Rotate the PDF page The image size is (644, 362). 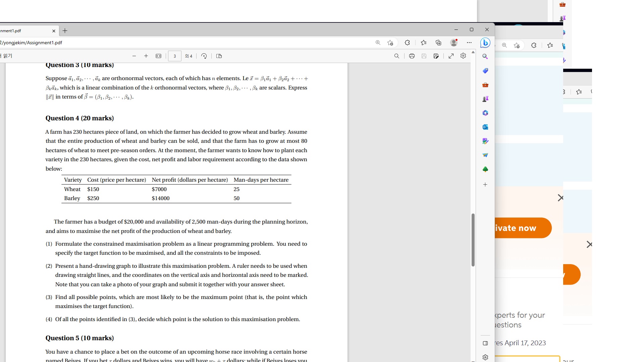pyautogui.click(x=204, y=56)
